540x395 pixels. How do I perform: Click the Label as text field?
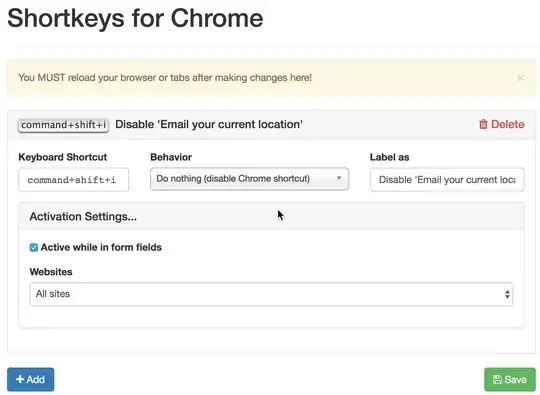pos(447,180)
